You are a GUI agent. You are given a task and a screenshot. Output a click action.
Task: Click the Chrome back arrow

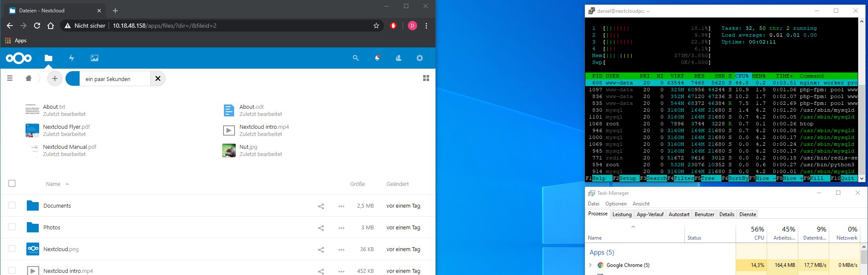click(10, 26)
